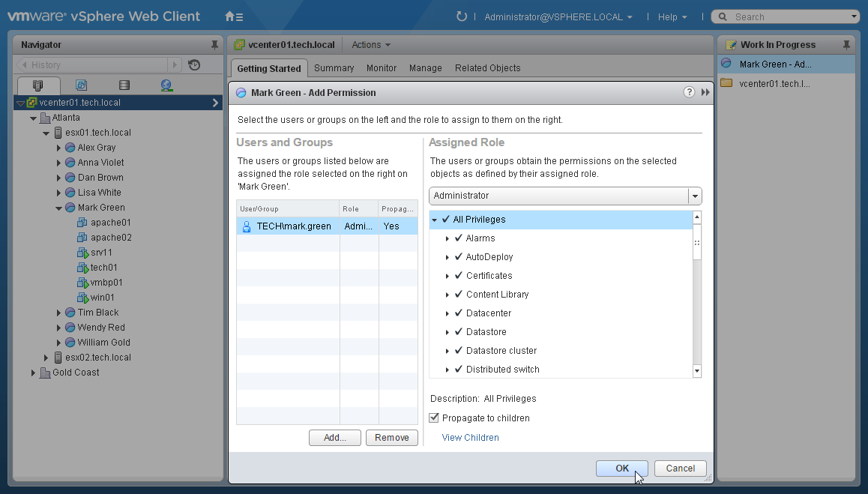This screenshot has height=494, width=868.
Task: Click the Gold Coast datacenter icon
Action: pyautogui.click(x=46, y=373)
